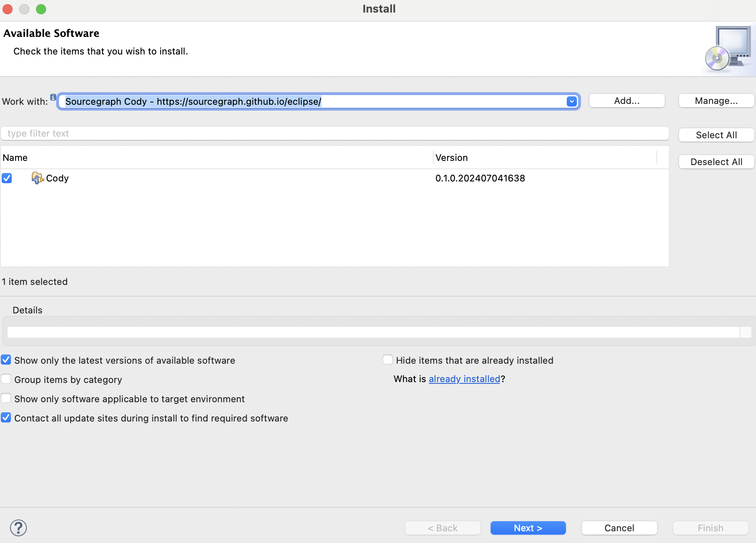The height and width of the screenshot is (543, 756).
Task: Enable Show only software applicable to target environment
Action: coord(6,398)
